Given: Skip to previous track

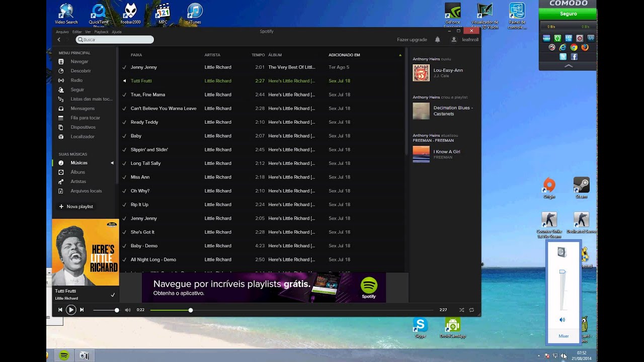Looking at the screenshot, I should pyautogui.click(x=60, y=310).
